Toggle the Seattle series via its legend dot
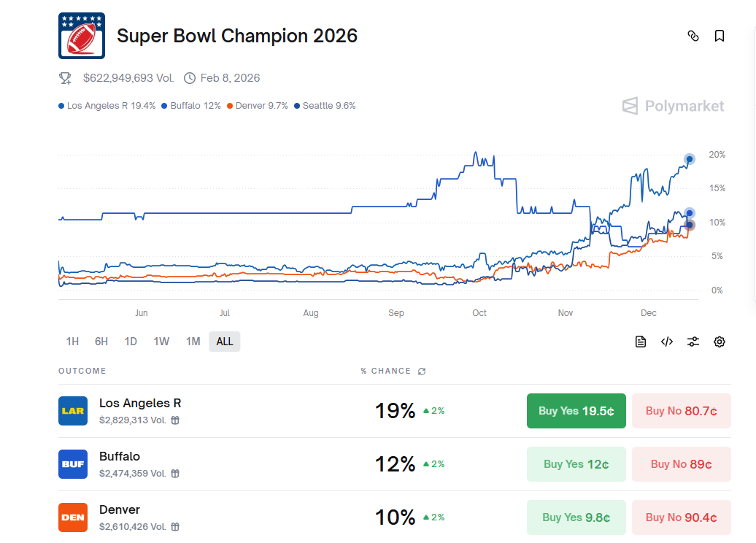 (x=297, y=105)
